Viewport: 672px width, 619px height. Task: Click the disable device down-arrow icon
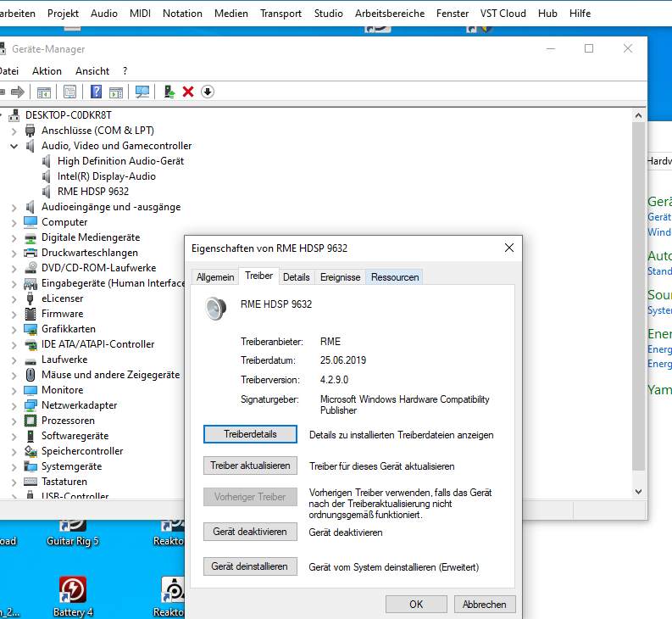pyautogui.click(x=208, y=92)
